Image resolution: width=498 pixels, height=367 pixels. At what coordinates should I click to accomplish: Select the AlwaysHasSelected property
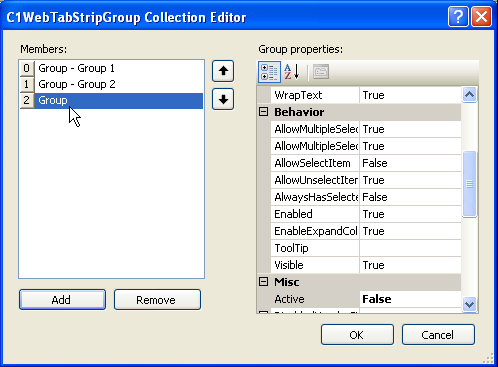pyautogui.click(x=315, y=197)
